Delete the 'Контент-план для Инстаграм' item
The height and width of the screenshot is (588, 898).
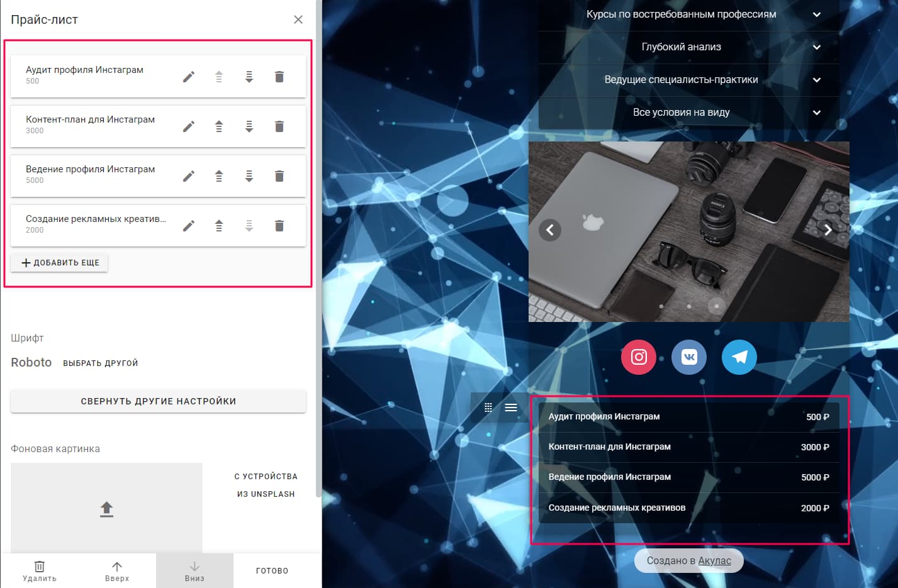point(279,126)
